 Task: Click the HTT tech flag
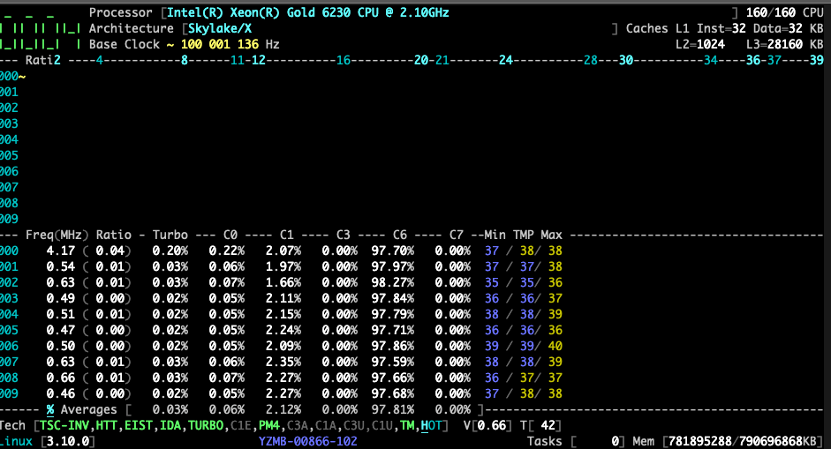[x=106, y=426]
